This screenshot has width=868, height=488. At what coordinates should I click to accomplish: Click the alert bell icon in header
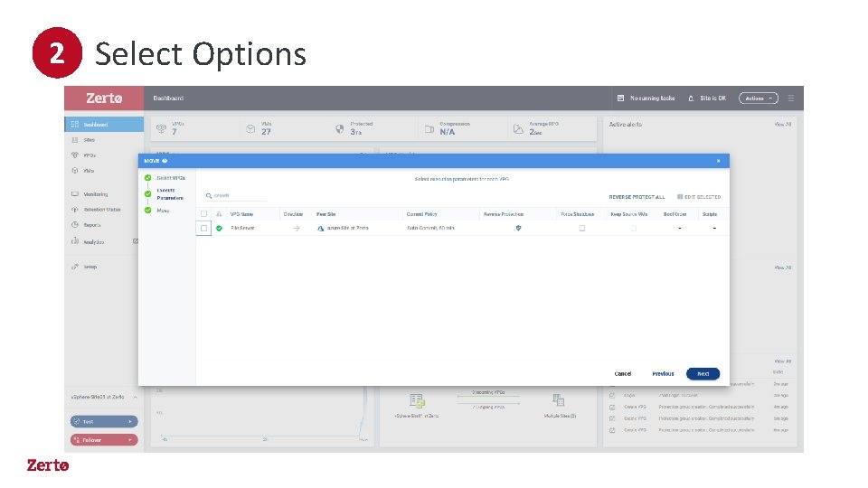[691, 99]
